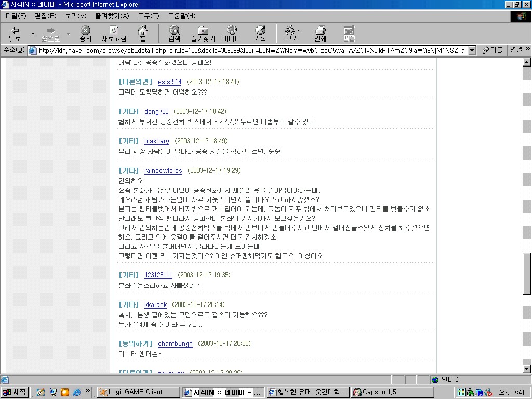
Task: Open the home page with 홈 icon
Action: 143,34
